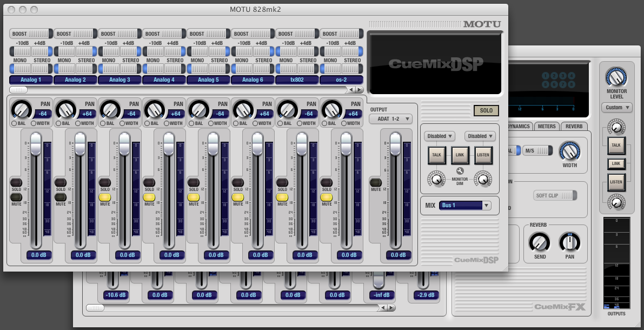Click the -10.6 dB value in back window
The height and width of the screenshot is (330, 644).
click(x=116, y=295)
